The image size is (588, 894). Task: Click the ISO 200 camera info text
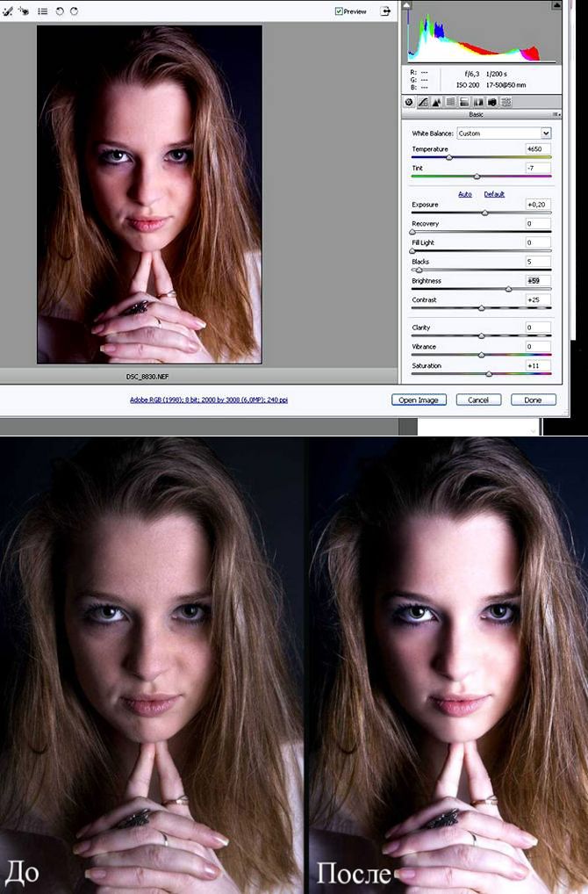tap(468, 85)
